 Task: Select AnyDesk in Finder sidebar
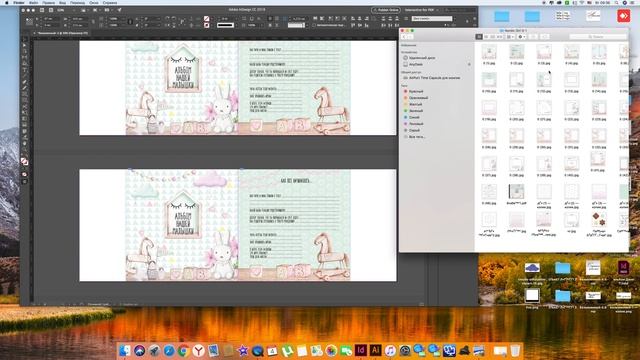point(416,64)
